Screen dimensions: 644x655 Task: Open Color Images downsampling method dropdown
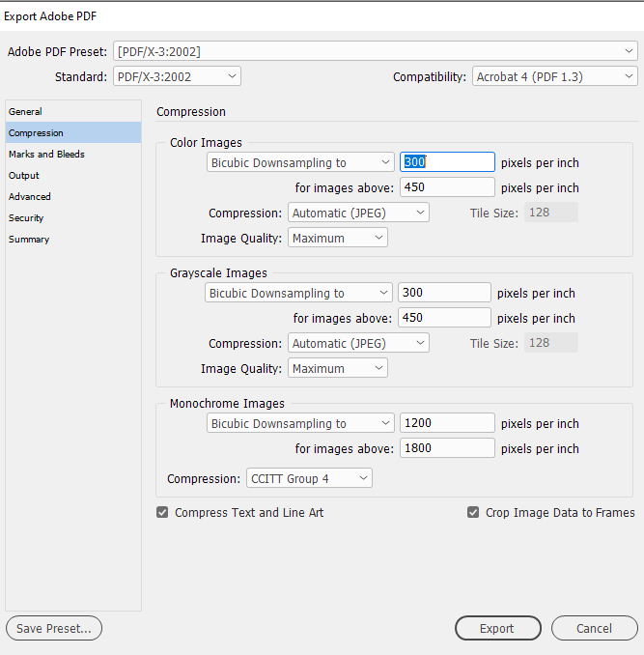point(300,162)
